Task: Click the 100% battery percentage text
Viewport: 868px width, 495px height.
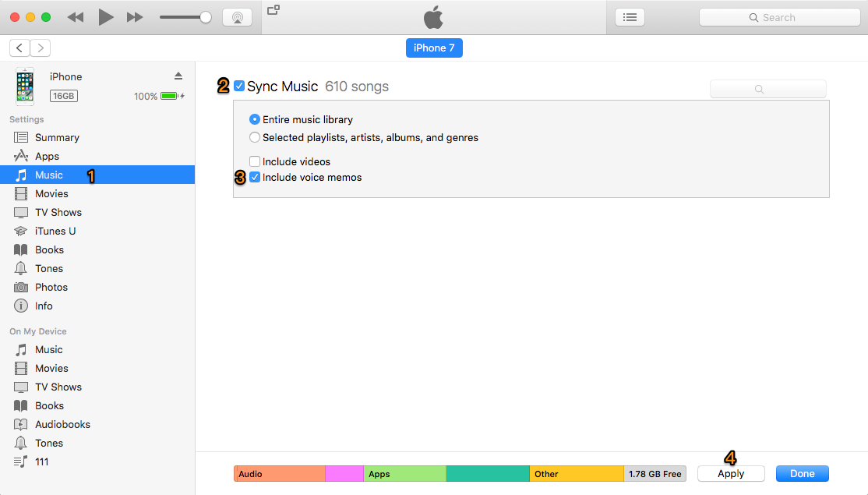Action: tap(146, 97)
